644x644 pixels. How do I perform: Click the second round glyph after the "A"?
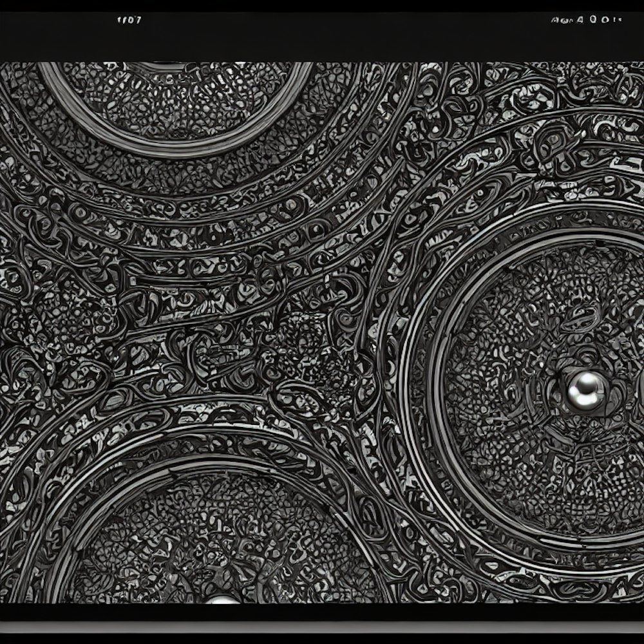[x=605, y=19]
